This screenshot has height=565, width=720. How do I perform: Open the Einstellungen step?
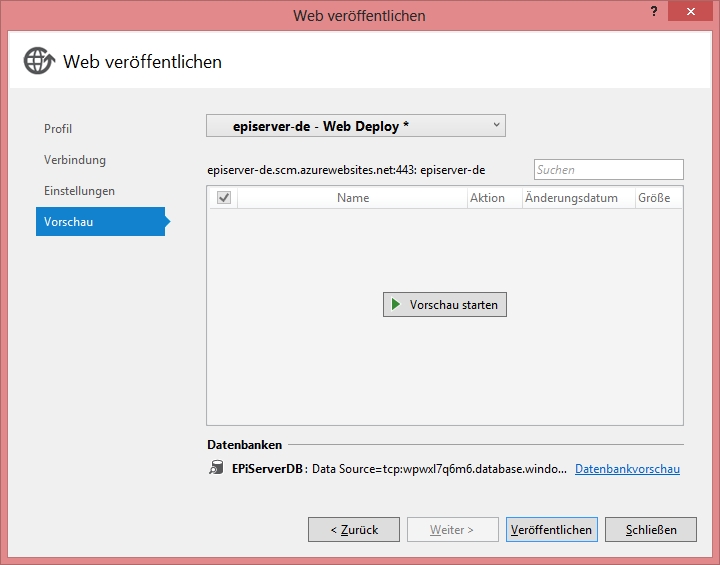[x=79, y=191]
